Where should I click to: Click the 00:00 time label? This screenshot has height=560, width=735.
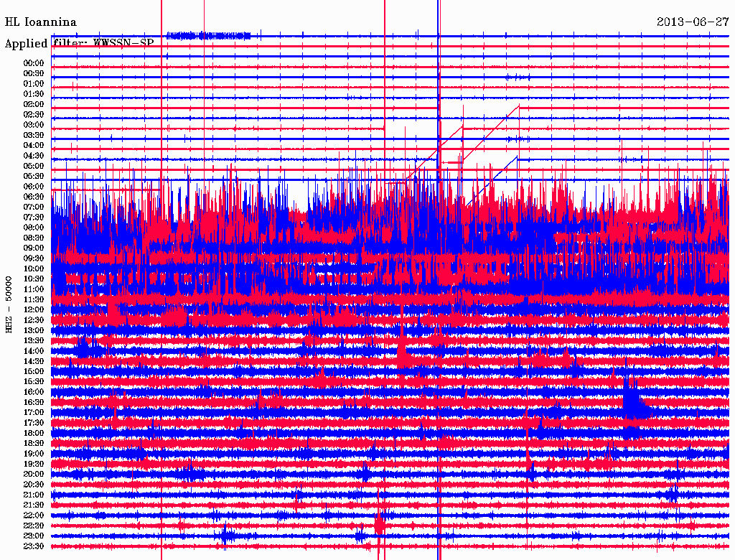[34, 63]
